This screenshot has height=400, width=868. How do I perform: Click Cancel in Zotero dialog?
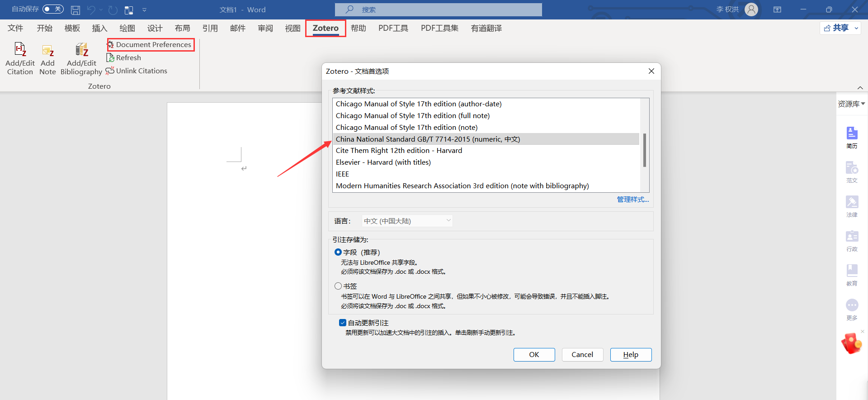[x=582, y=355]
